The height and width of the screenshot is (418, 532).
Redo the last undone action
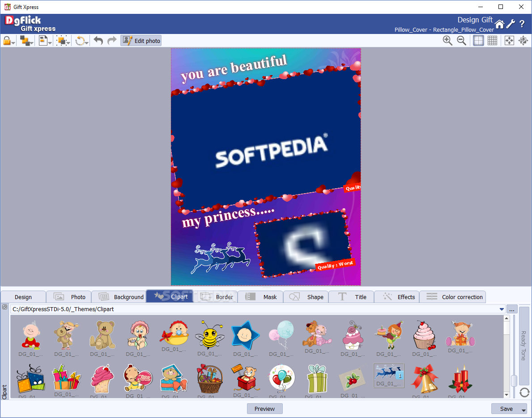(x=111, y=41)
